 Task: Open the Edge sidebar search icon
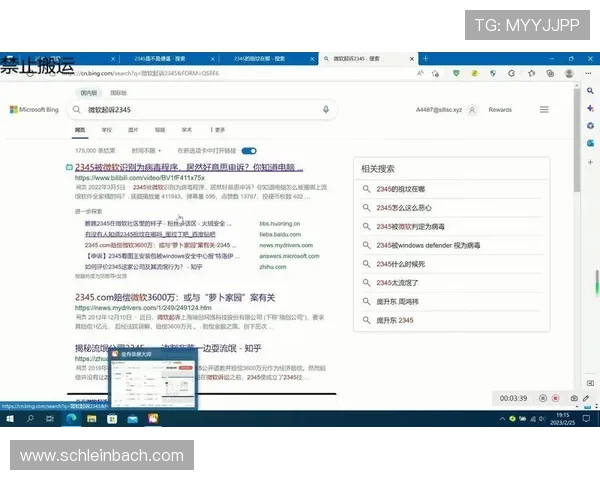(590, 91)
